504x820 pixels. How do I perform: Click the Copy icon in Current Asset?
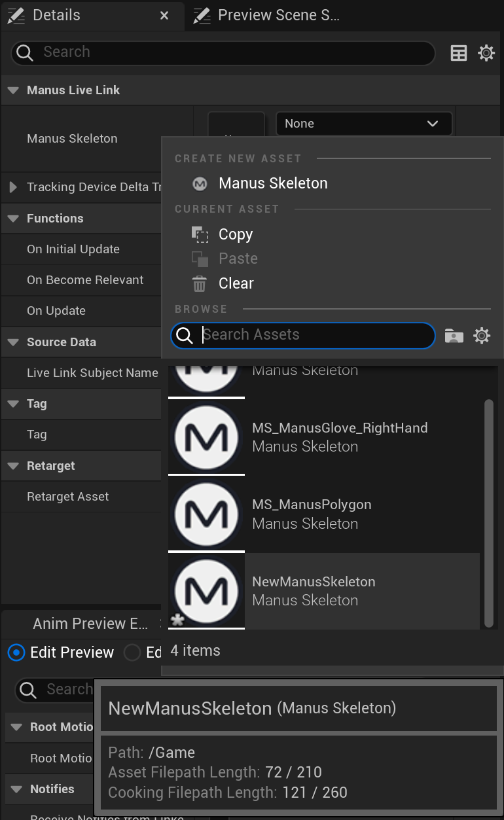[200, 234]
